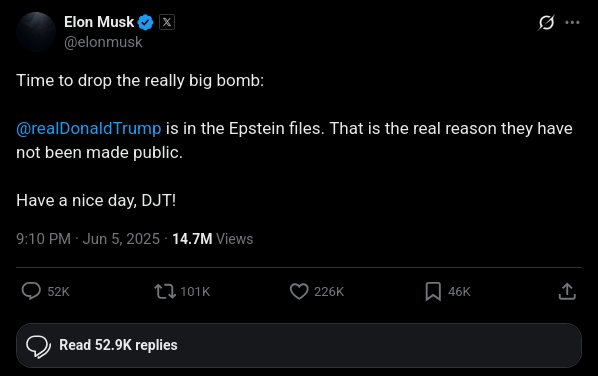The width and height of the screenshot is (598, 376).
Task: Click the reply speech bubble icon
Action: 31,291
